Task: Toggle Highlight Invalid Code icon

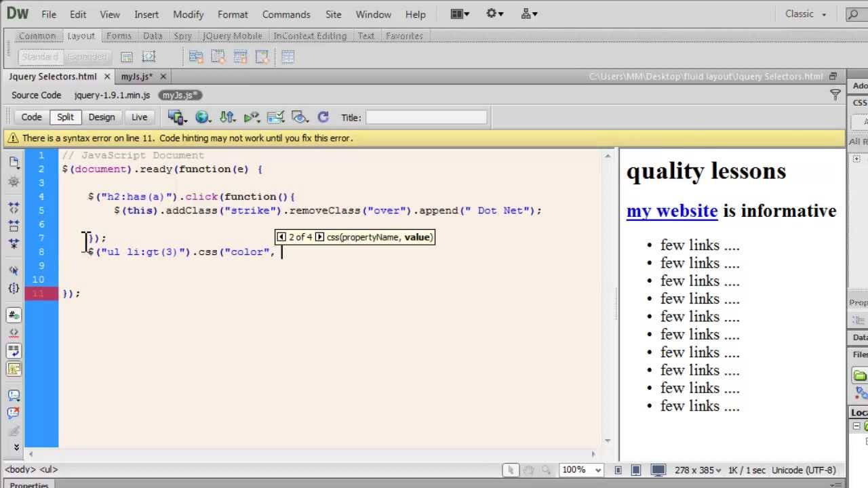Action: pos(14,333)
